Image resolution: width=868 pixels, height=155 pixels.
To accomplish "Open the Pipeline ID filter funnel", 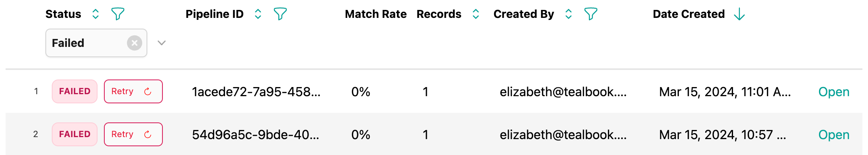I will [280, 14].
